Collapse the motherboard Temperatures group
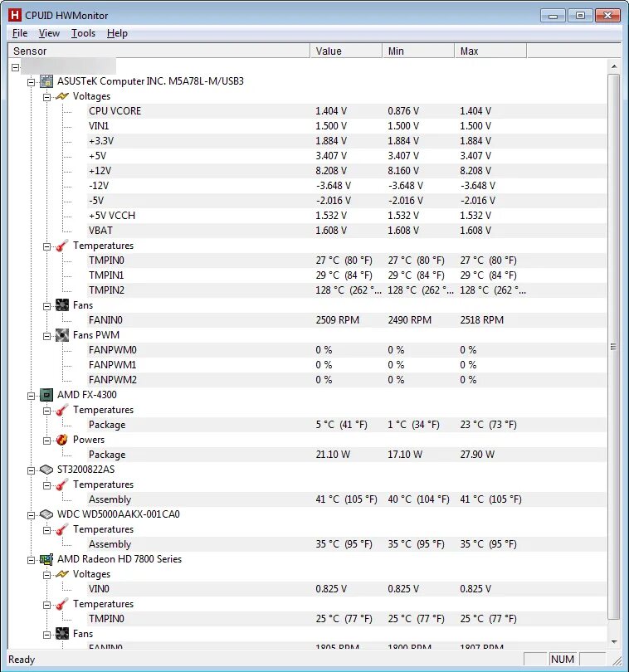This screenshot has width=629, height=672. tap(46, 246)
